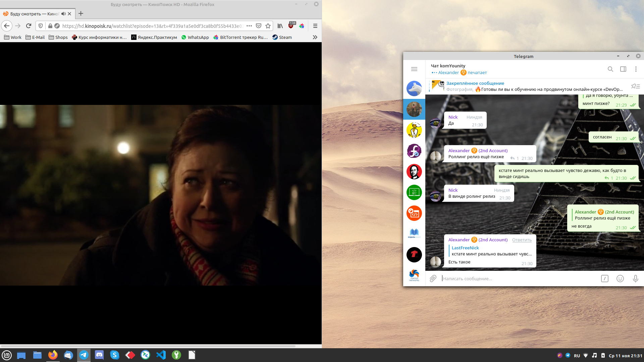Open the merion networks chat
The image size is (644, 362).
(414, 276)
